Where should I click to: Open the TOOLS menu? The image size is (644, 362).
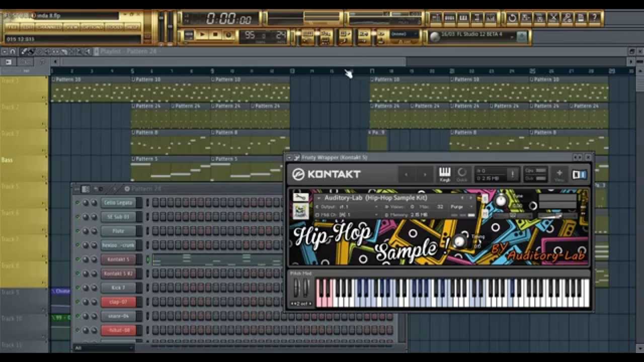pyautogui.click(x=114, y=27)
